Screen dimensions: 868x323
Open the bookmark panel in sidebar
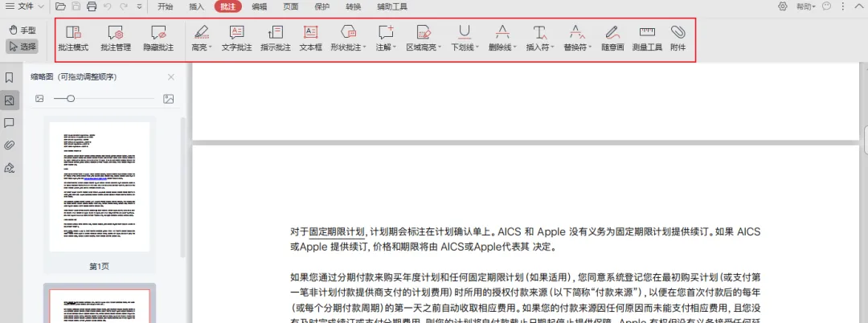click(x=9, y=78)
